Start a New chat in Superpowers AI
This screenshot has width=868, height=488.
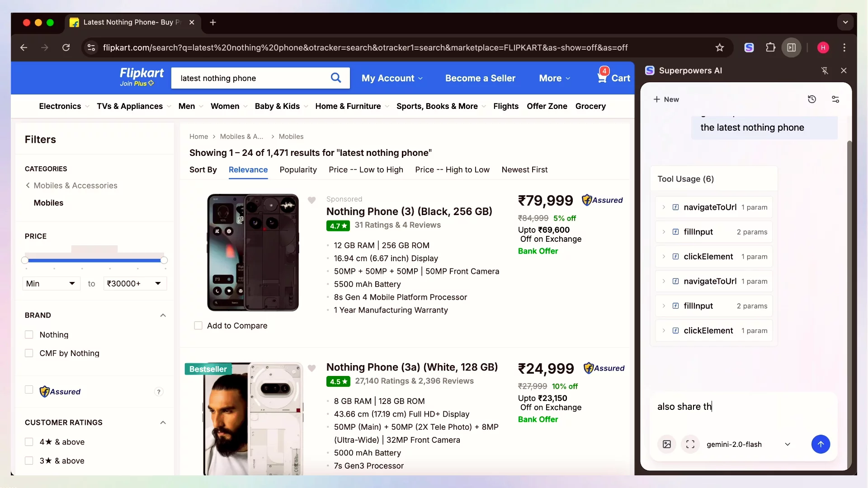[x=666, y=99]
